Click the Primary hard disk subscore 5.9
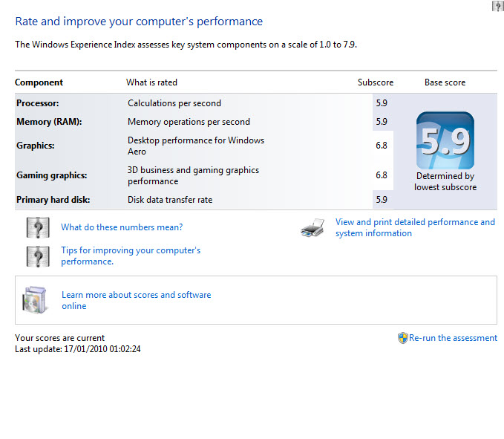The height and width of the screenshot is (439, 504). 382,200
